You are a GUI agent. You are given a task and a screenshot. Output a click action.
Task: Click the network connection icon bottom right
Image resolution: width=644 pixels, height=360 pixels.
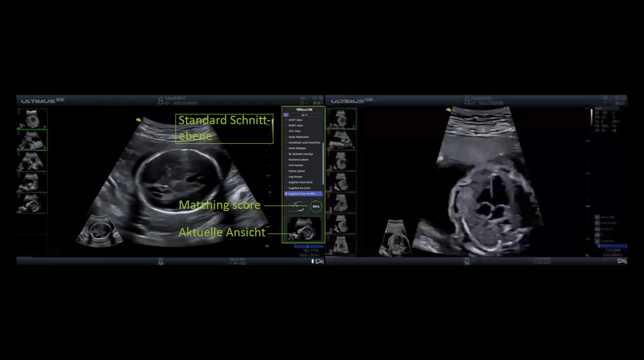622,262
